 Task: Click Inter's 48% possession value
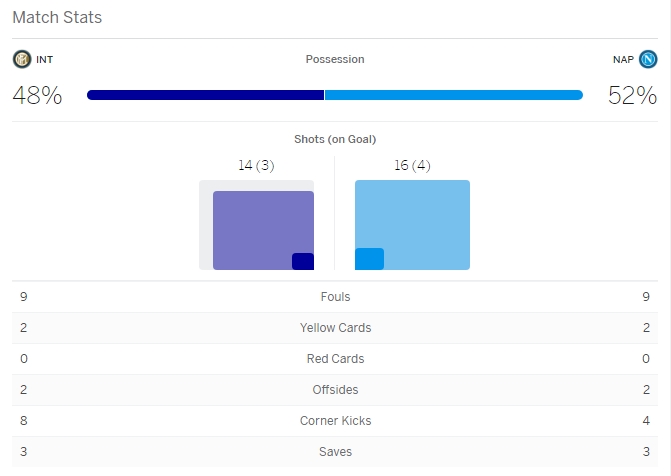[37, 96]
